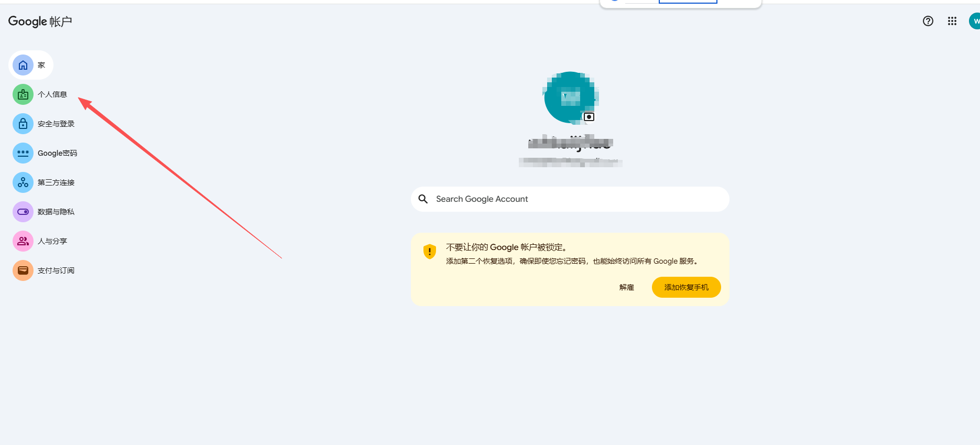Open the 安全与登录 menu label
This screenshot has height=445, width=980.
(x=56, y=124)
